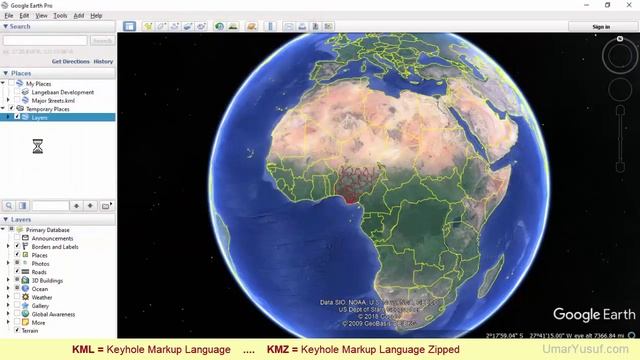Viewport: 640px width, 360px height.
Task: Select the Primary Database layer item
Action: tap(47, 230)
